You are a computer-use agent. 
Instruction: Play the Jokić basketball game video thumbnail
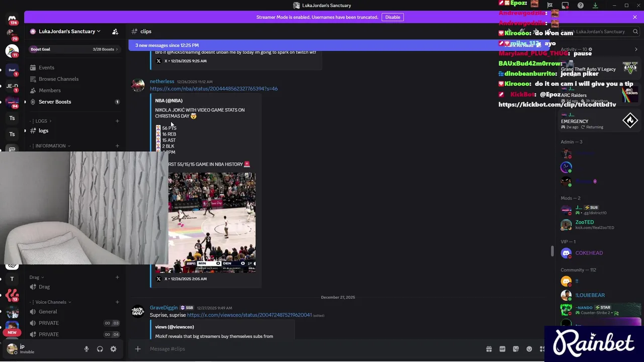(x=212, y=223)
